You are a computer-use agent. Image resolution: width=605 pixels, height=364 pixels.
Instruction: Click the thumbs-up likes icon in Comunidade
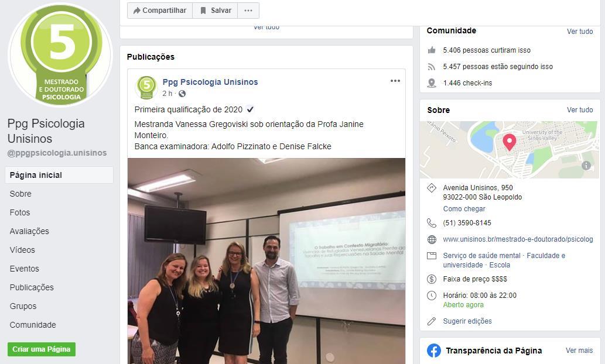pyautogui.click(x=432, y=50)
